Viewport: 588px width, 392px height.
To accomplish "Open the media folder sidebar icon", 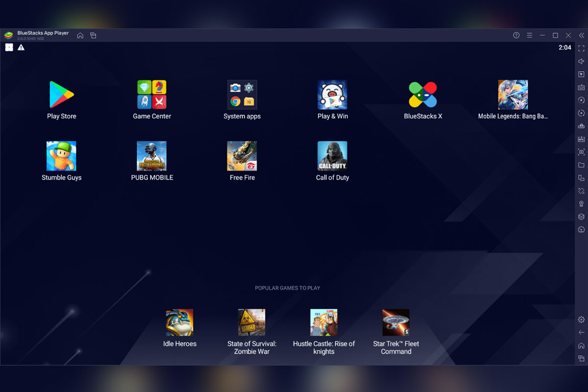I will pyautogui.click(x=581, y=165).
